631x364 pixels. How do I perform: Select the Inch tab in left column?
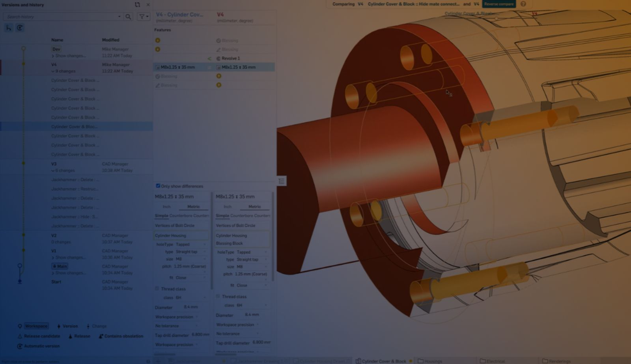tap(167, 207)
